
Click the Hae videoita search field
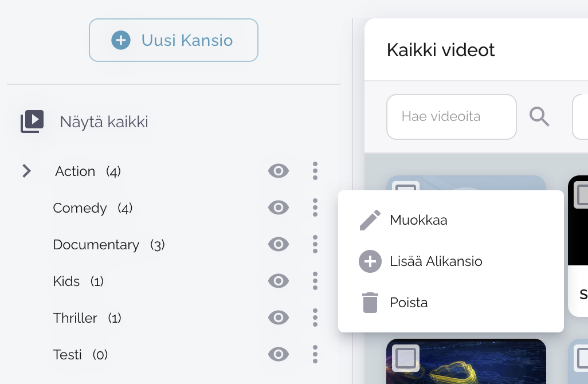tap(451, 117)
